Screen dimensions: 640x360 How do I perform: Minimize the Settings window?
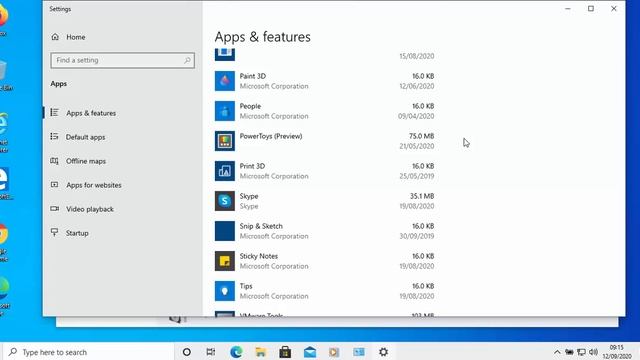568,9
